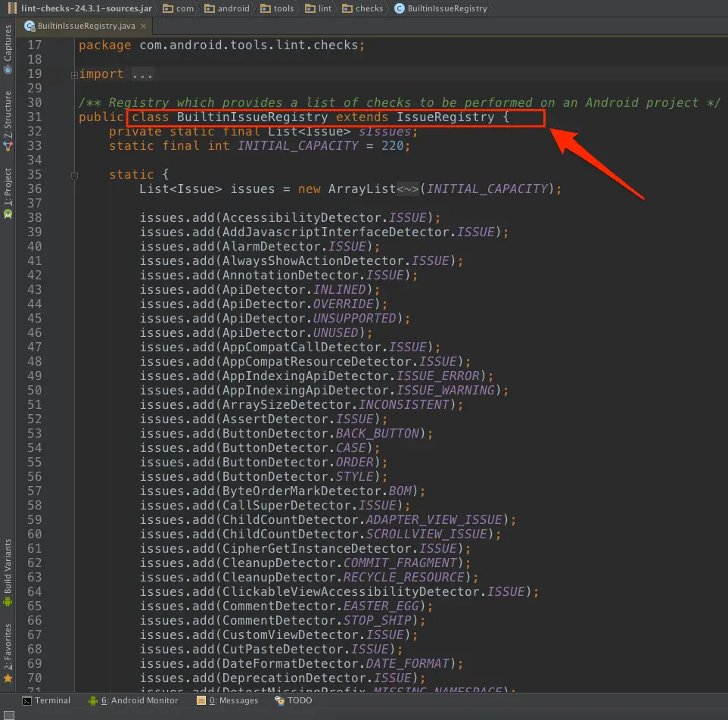Click the TODO list icon
This screenshot has height=720, width=728.
[x=279, y=700]
